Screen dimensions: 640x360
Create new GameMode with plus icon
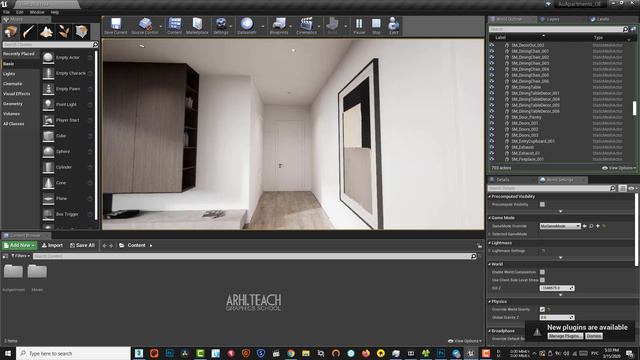(x=598, y=226)
